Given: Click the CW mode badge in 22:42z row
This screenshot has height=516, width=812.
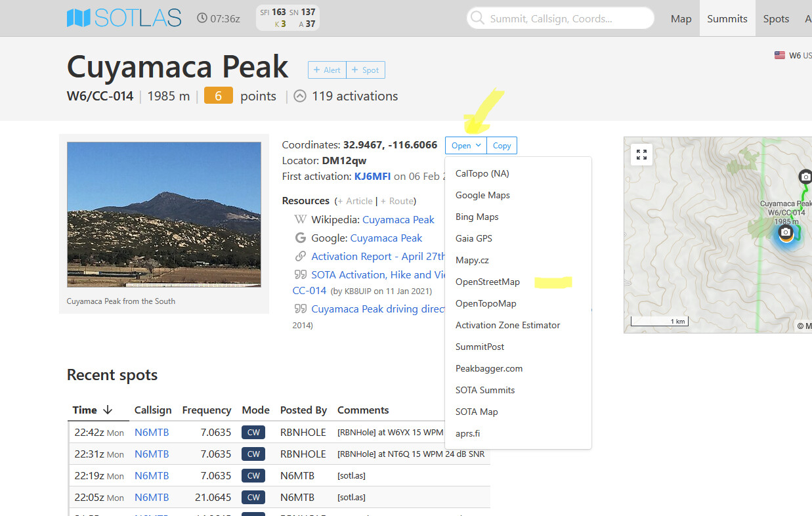Looking at the screenshot, I should (253, 432).
